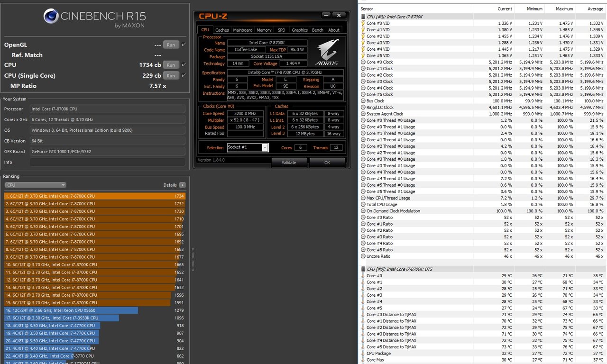Click the Maximum column header
The width and height of the screenshot is (607, 364).
pyautogui.click(x=560, y=9)
